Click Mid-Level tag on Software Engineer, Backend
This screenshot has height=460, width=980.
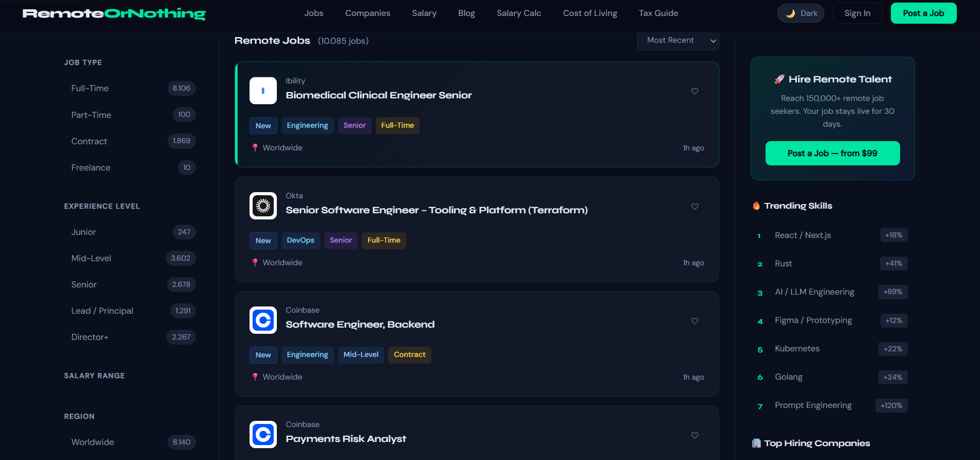tap(361, 355)
